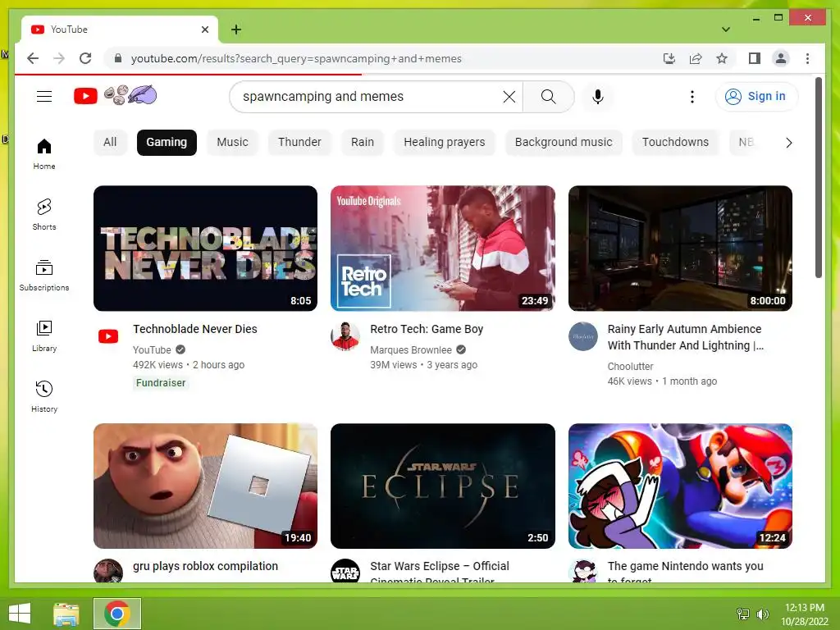View site info lock icon
Viewport: 840px width, 630px height.
[x=118, y=58]
